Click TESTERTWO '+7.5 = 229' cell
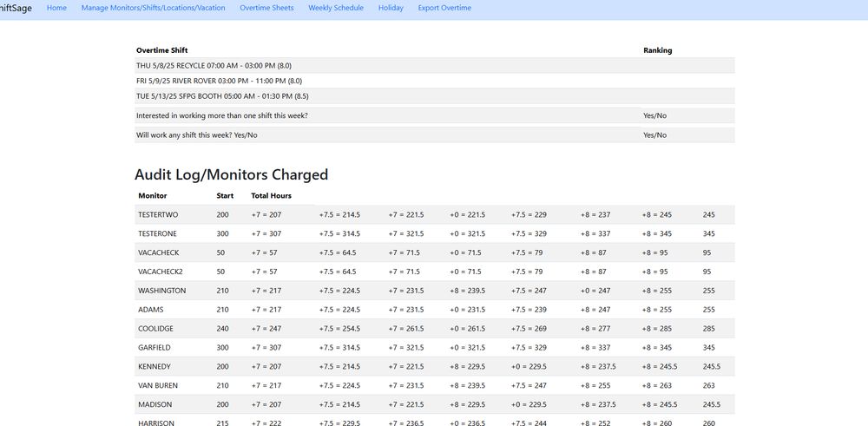Screen dimensions: 868x426 [x=529, y=214]
